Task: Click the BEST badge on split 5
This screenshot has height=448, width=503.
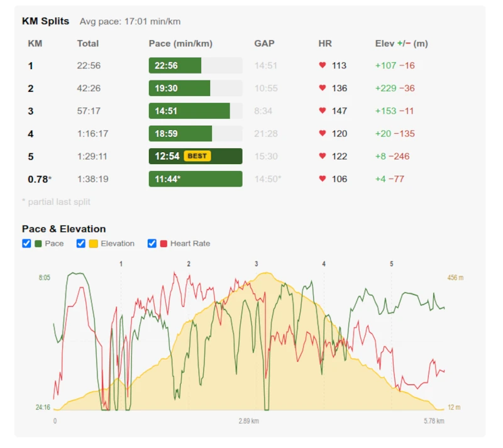Action: point(197,156)
